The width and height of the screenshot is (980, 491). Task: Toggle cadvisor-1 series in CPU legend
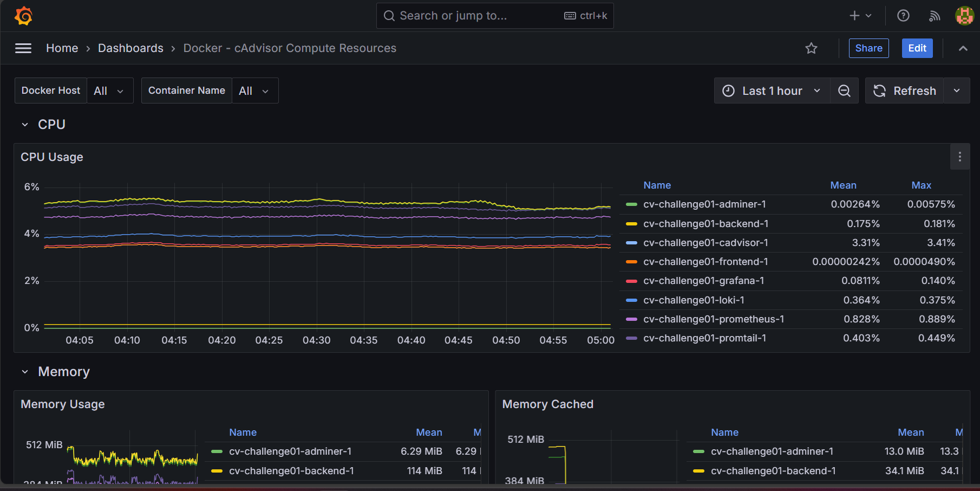705,243
